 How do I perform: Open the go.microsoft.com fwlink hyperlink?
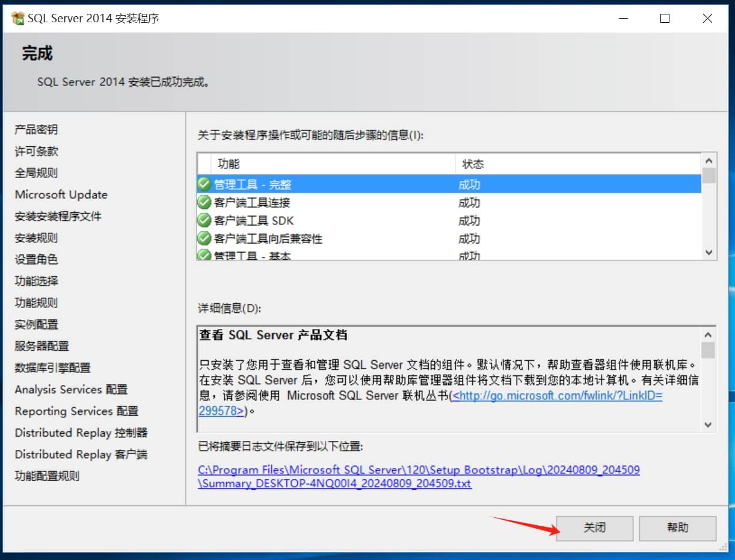coord(557,396)
